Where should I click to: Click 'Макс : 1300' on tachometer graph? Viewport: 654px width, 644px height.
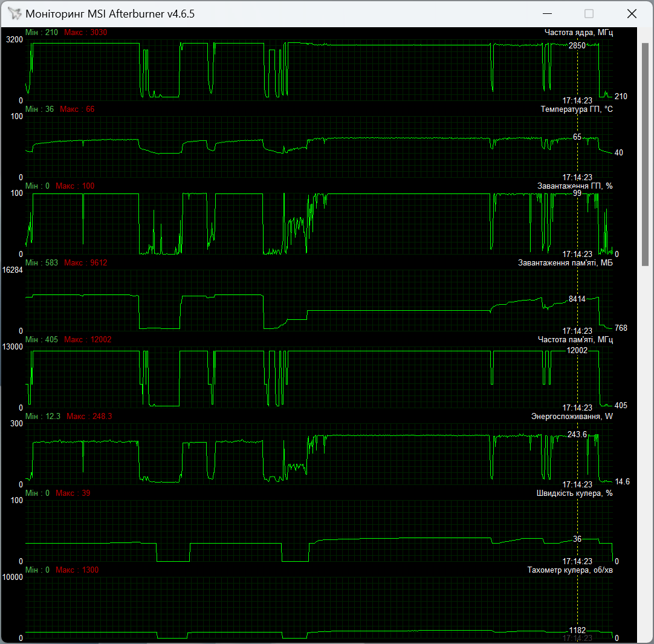click(77, 570)
